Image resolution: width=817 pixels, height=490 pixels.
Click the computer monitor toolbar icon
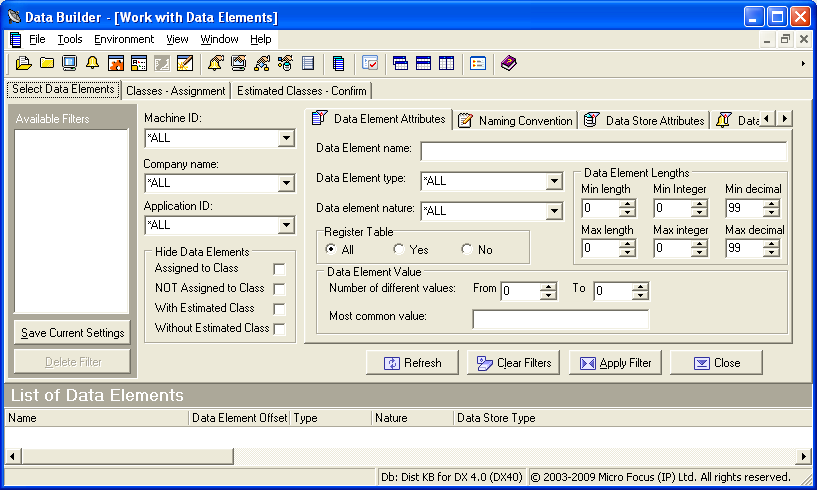pos(70,63)
